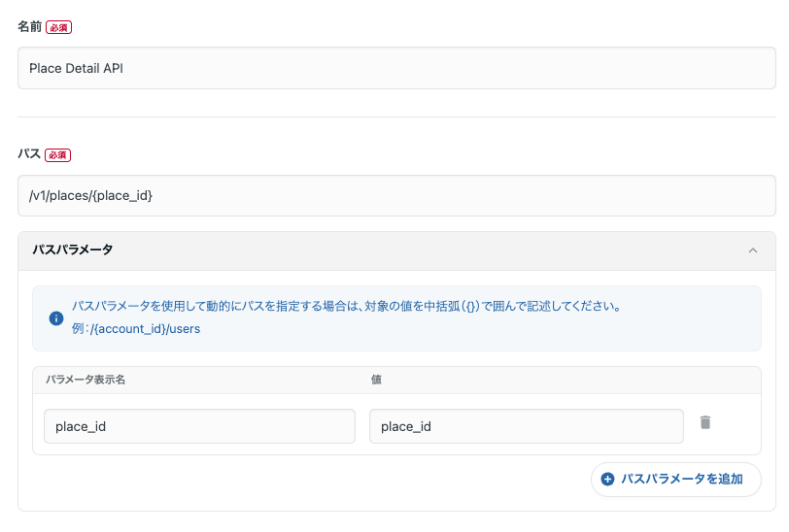Screen dimensions: 789x532
Task: Click the horizontal divider below the 名前 field
Action: (396, 117)
